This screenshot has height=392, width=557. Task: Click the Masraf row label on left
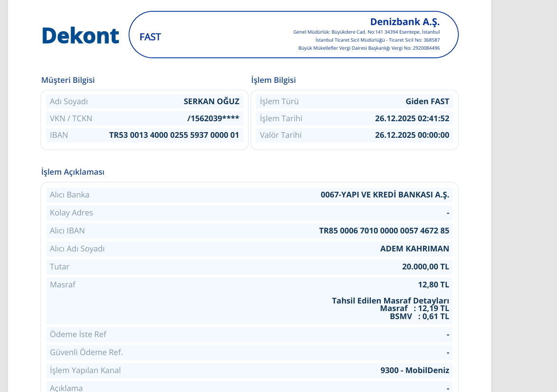[63, 285]
